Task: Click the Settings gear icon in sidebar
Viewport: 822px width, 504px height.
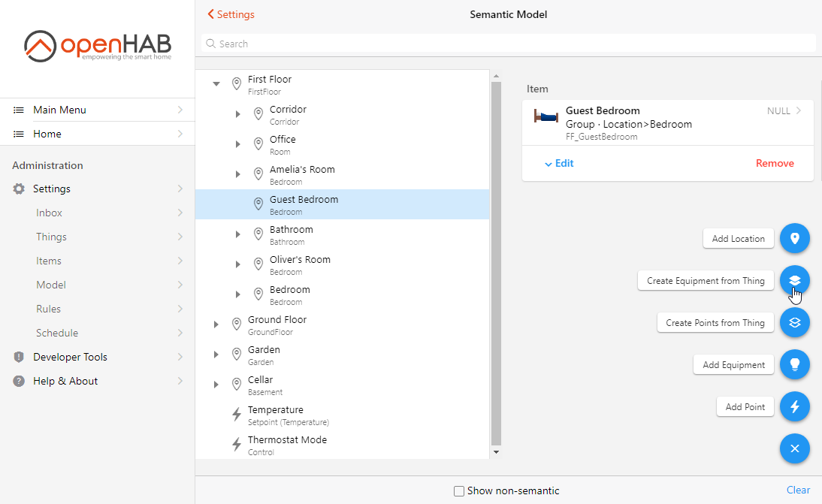Action: pyautogui.click(x=19, y=189)
